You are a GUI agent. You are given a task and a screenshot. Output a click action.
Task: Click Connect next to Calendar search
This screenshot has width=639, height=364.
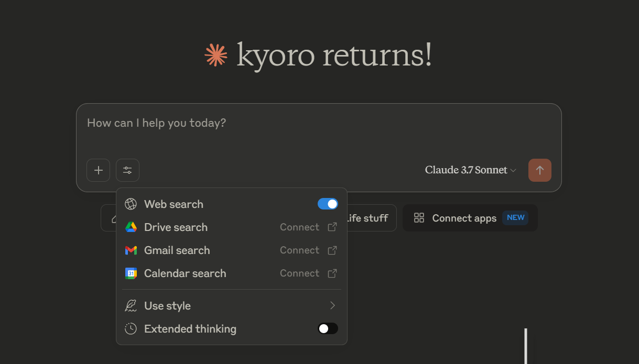pos(299,273)
